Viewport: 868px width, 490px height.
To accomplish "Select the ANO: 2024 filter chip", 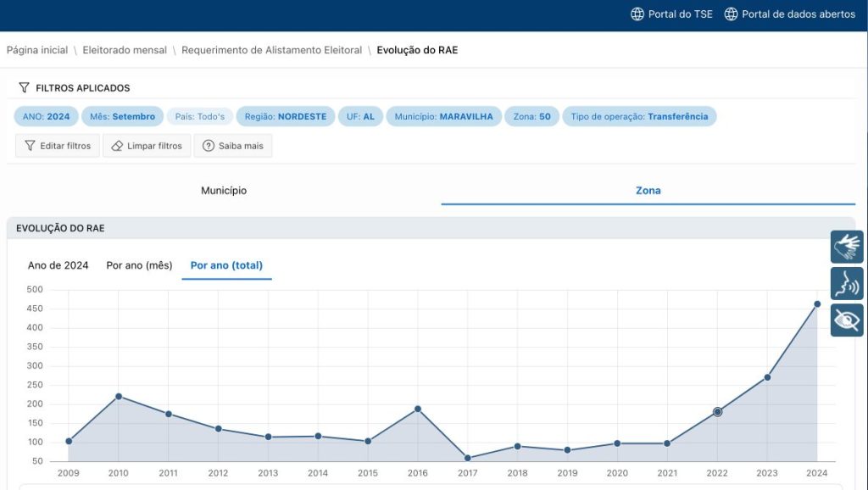I will pos(47,117).
